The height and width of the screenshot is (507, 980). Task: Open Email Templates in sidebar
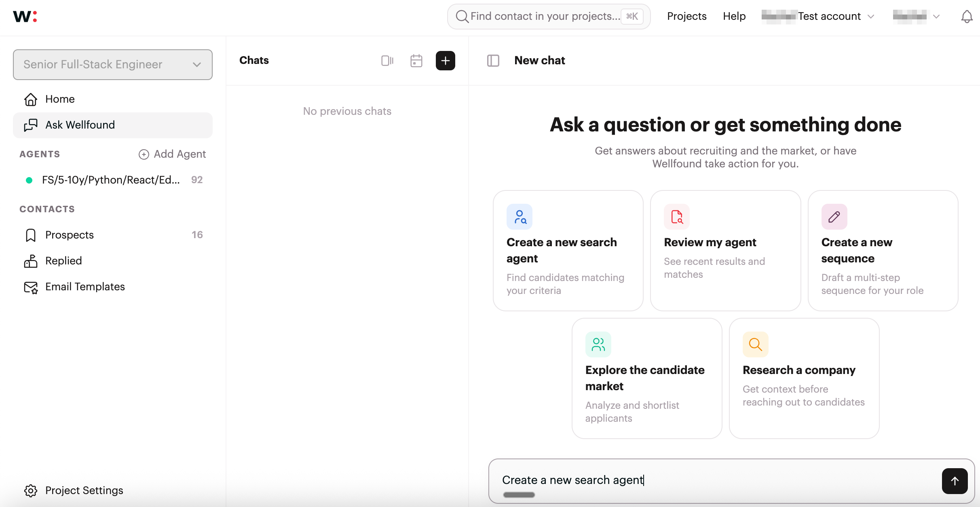85,287
